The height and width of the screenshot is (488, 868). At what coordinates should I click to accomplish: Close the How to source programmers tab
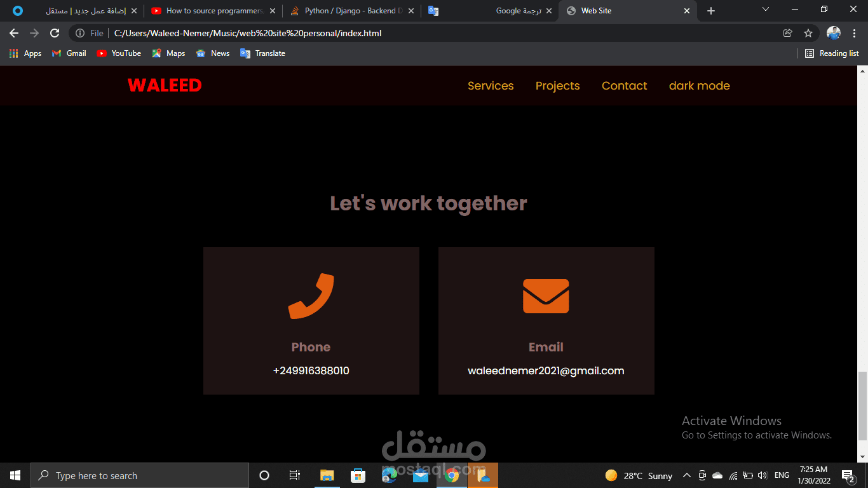pos(273,11)
